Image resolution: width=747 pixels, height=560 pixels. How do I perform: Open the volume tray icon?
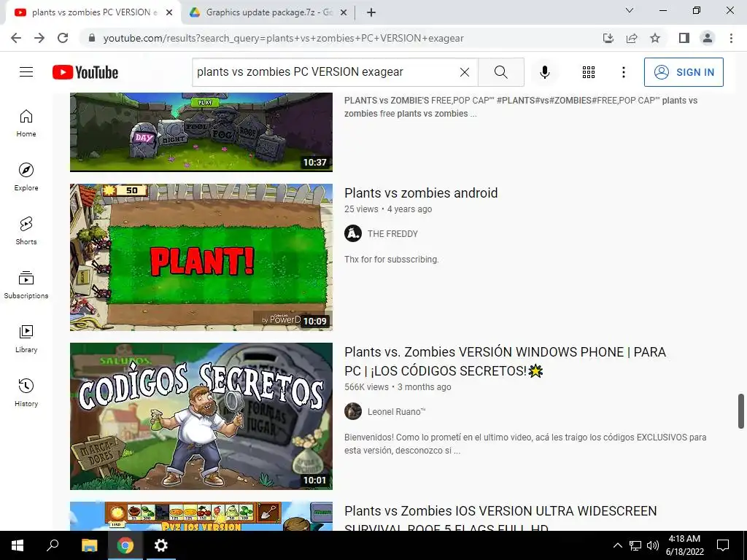pos(653,545)
